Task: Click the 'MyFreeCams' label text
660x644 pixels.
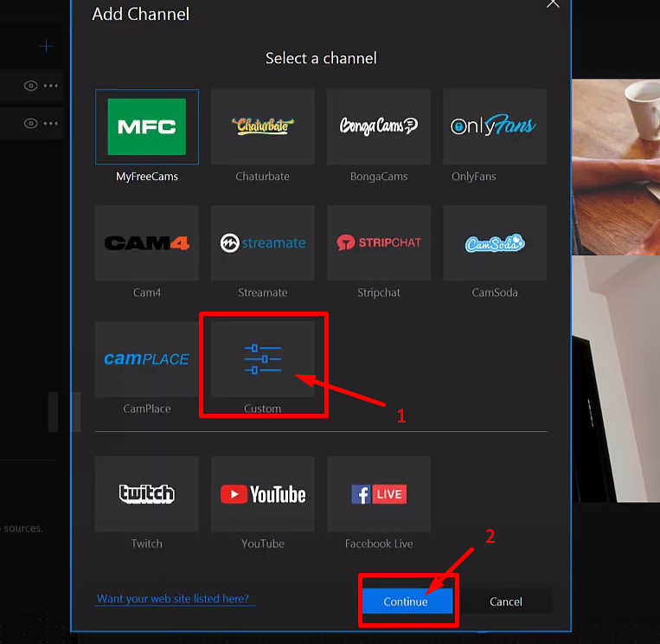Action: (147, 177)
